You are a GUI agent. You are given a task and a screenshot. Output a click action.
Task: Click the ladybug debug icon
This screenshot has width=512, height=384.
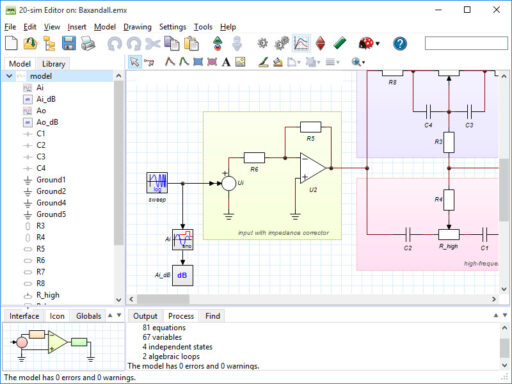tap(366, 43)
